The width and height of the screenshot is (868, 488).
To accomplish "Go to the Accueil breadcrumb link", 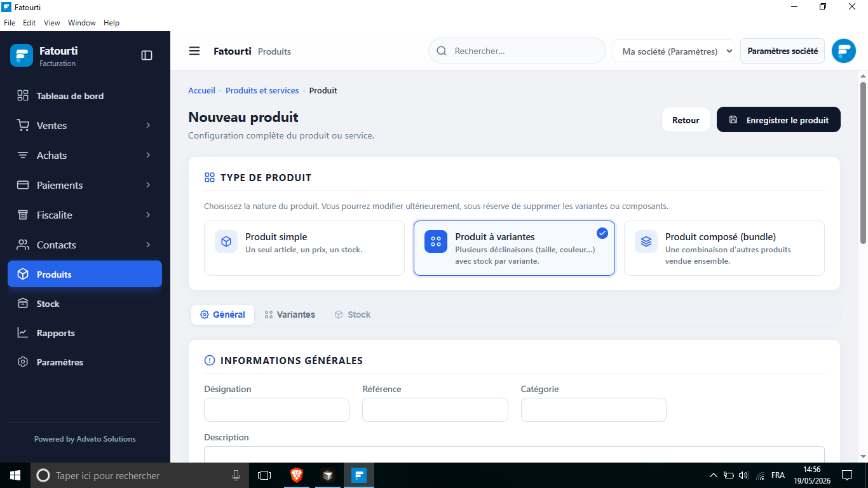I will 201,90.
